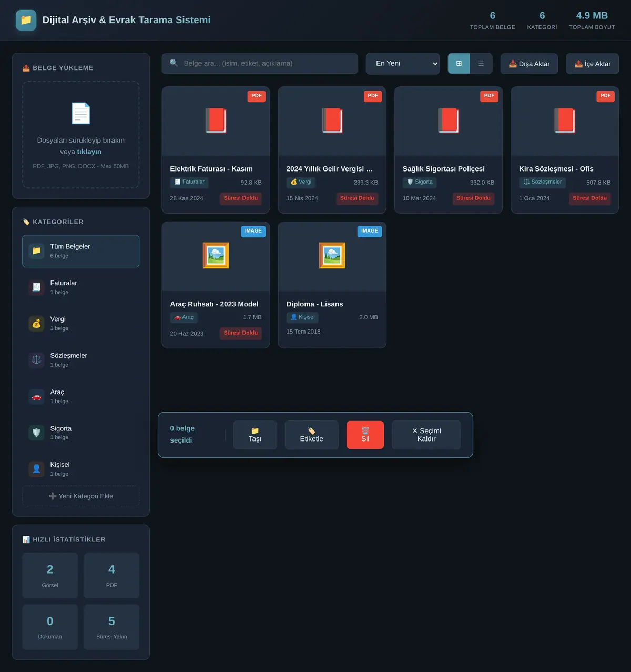
Task: Click the Araç car icon in categories
Action: pyautogui.click(x=36, y=396)
